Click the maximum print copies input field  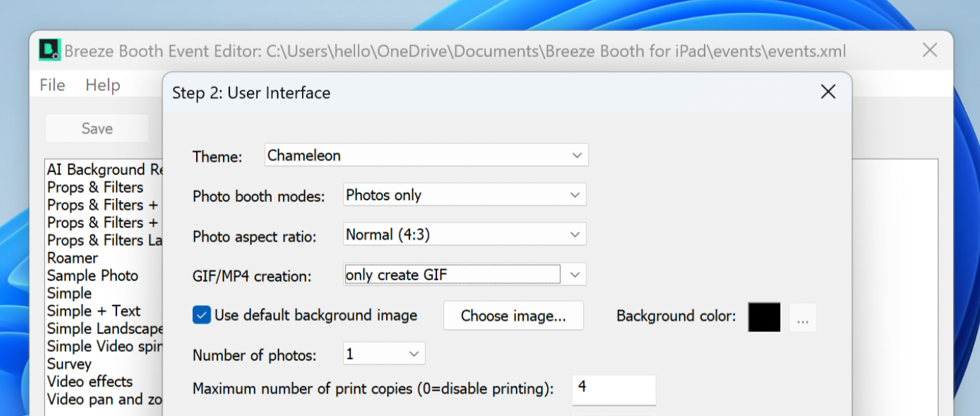pyautogui.click(x=613, y=389)
